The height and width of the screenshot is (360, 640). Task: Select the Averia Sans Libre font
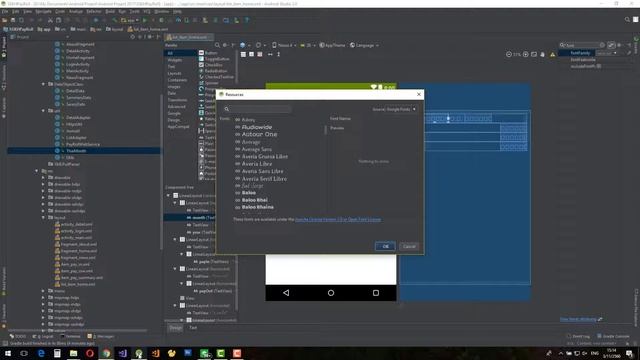[x=262, y=171]
